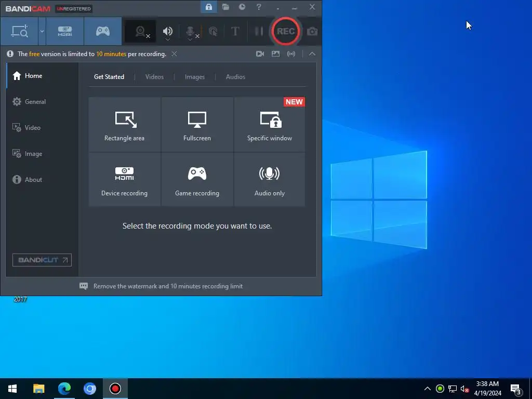532x399 pixels.
Task: Click the pause recording button
Action: (x=259, y=31)
